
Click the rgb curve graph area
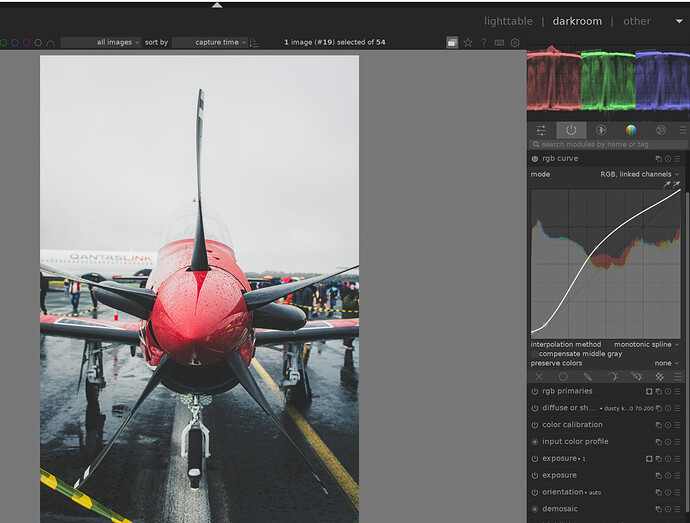point(606,264)
